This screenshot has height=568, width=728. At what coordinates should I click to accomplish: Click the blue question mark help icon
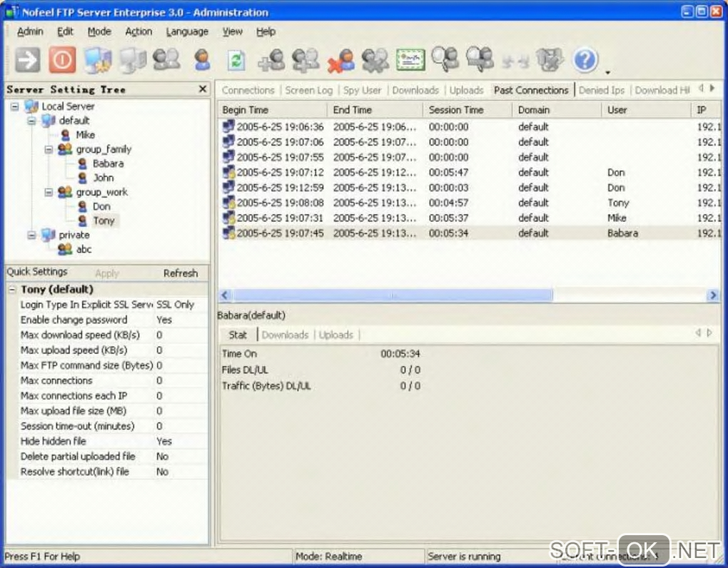tap(585, 60)
